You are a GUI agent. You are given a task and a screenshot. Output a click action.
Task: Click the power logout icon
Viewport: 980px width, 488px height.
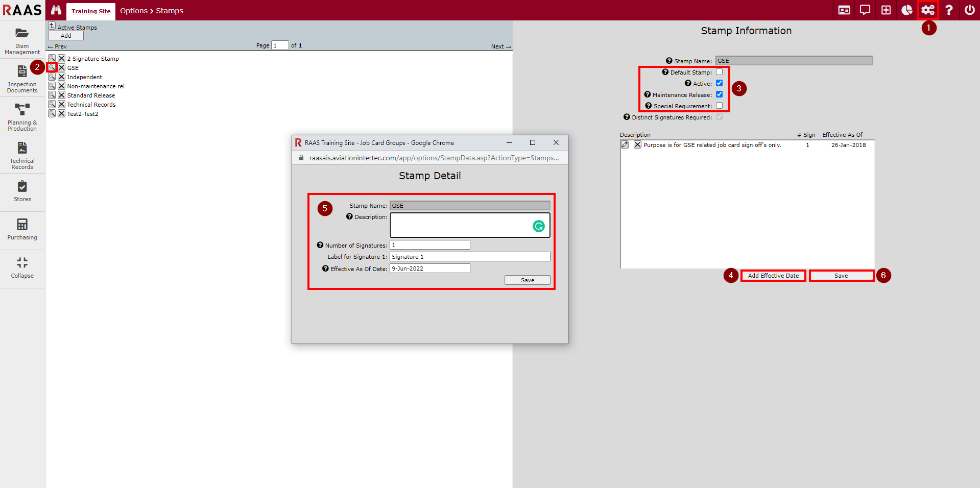pos(969,10)
